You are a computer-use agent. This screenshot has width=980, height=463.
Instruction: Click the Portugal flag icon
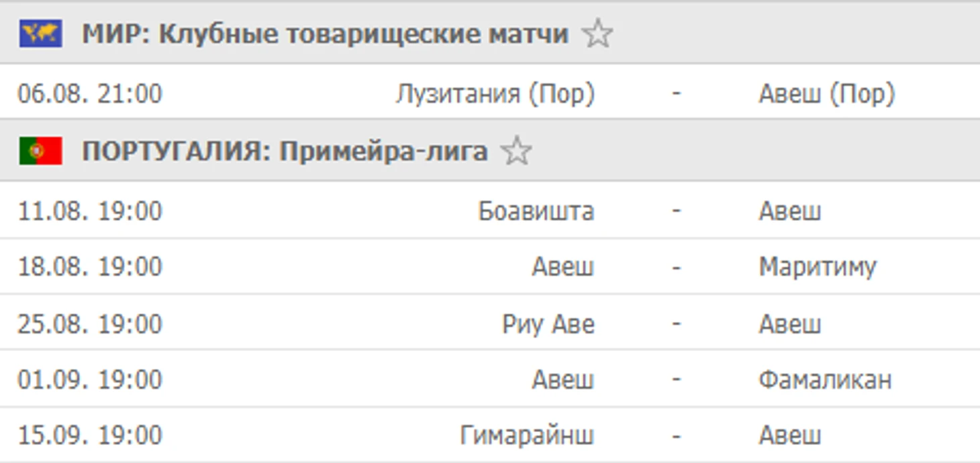point(40,151)
